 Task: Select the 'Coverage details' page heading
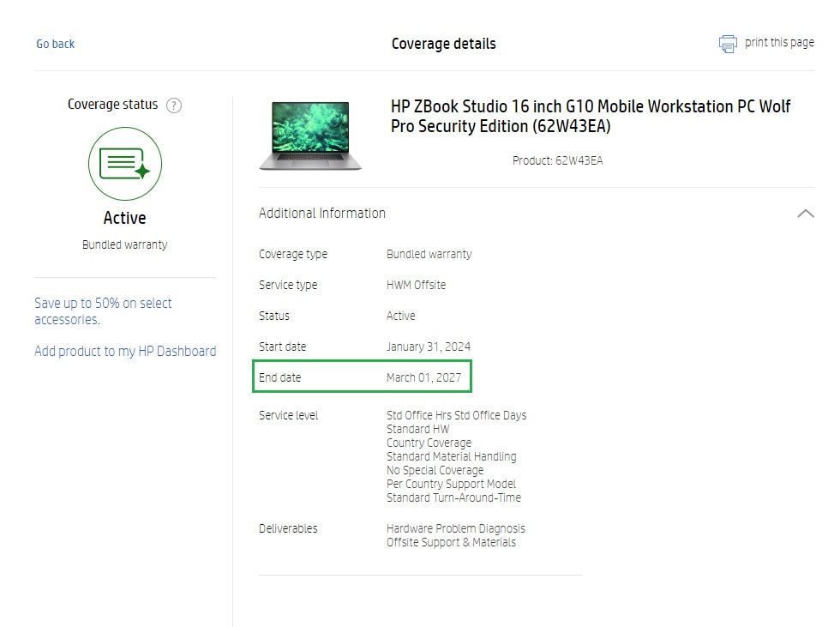tap(444, 44)
